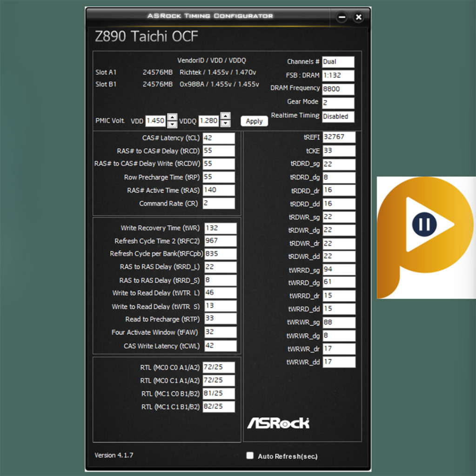476x476 pixels.
Task: Select the tRDRD_dr value field
Action: [x=339, y=190]
